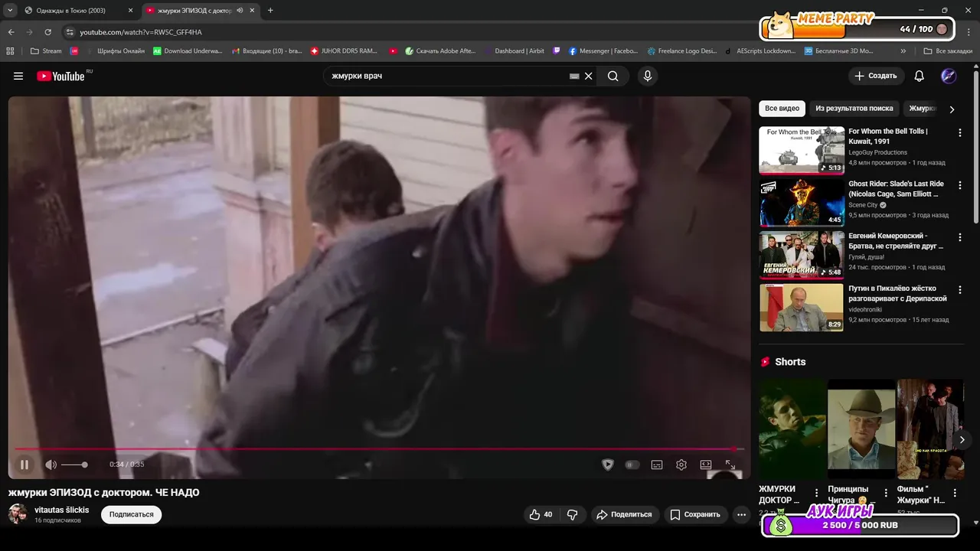Reload the page
Viewport: 980px width, 551px height.
click(x=47, y=32)
